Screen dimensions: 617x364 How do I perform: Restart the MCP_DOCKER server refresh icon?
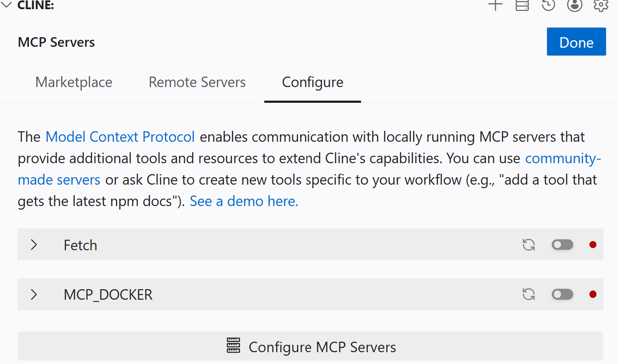click(x=529, y=294)
